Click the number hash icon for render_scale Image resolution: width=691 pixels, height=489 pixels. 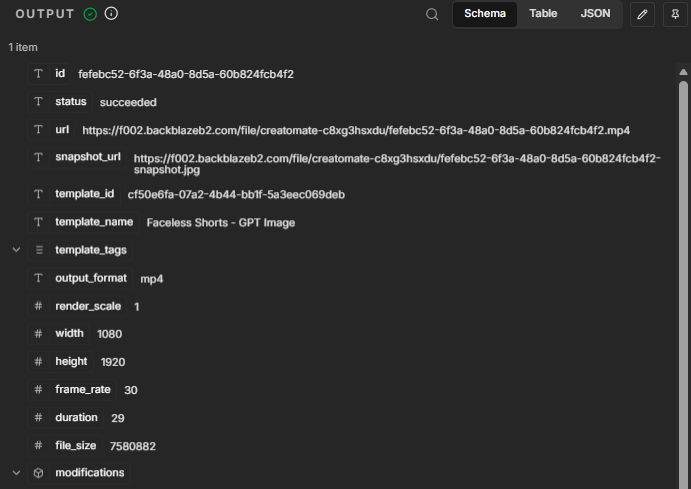pyautogui.click(x=38, y=306)
